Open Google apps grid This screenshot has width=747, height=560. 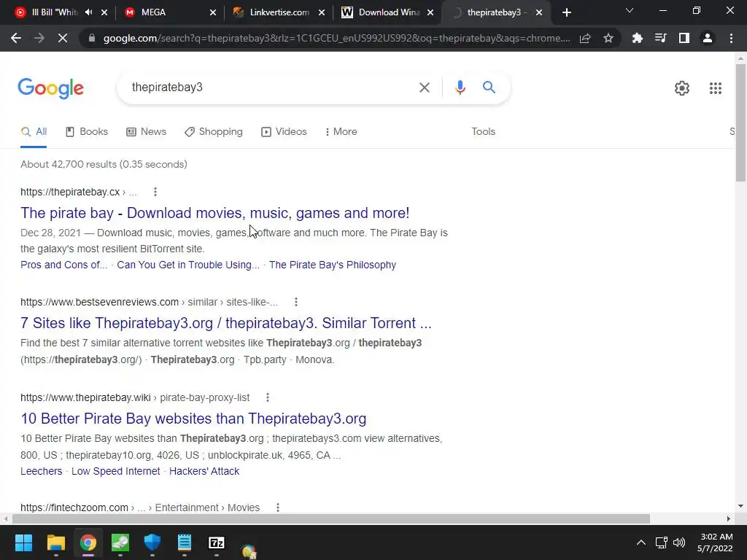click(x=715, y=88)
